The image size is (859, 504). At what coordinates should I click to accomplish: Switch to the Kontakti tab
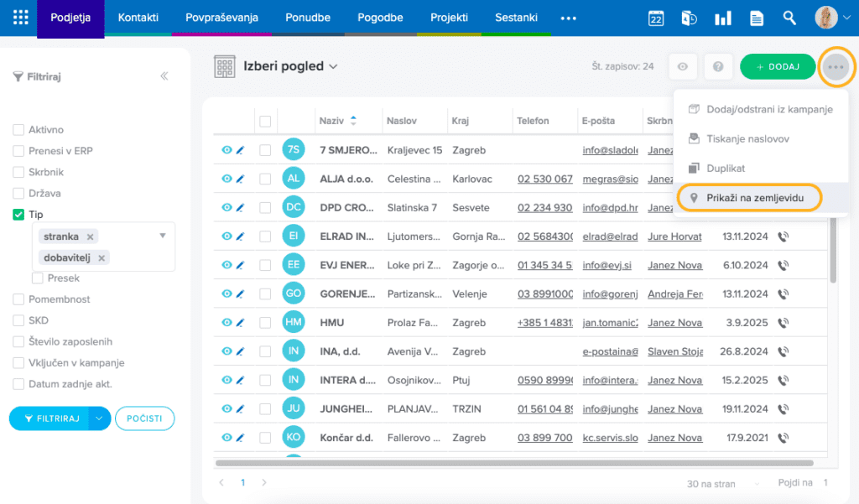[138, 18]
